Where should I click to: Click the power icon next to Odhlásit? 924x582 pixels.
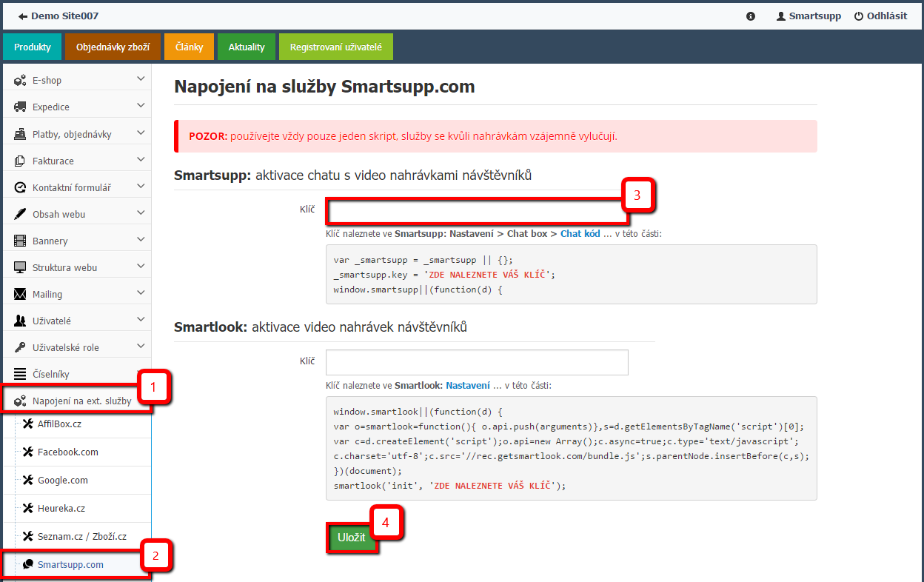click(x=859, y=16)
